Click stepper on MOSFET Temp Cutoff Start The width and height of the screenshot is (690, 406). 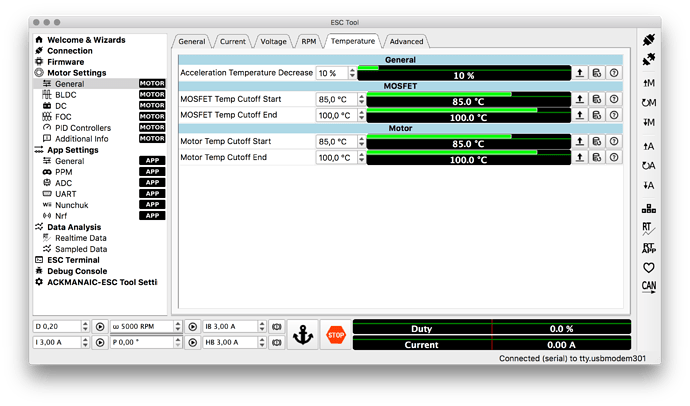click(x=361, y=99)
